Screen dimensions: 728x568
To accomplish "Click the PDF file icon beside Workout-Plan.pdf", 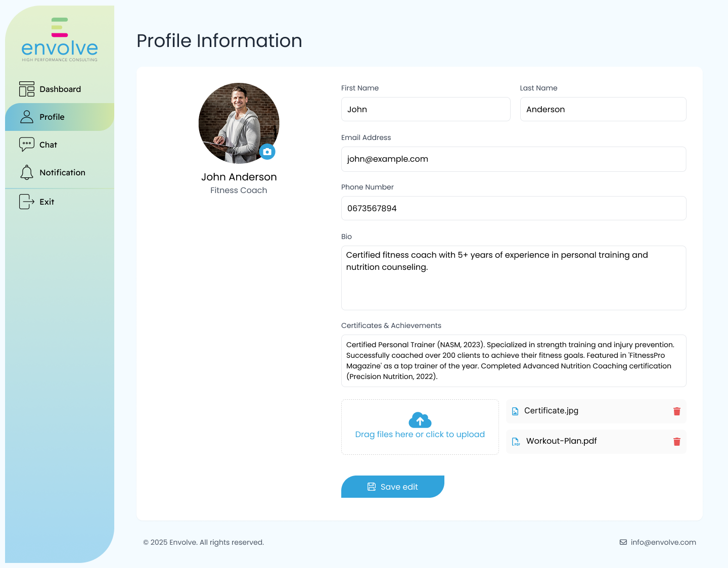I will [516, 442].
